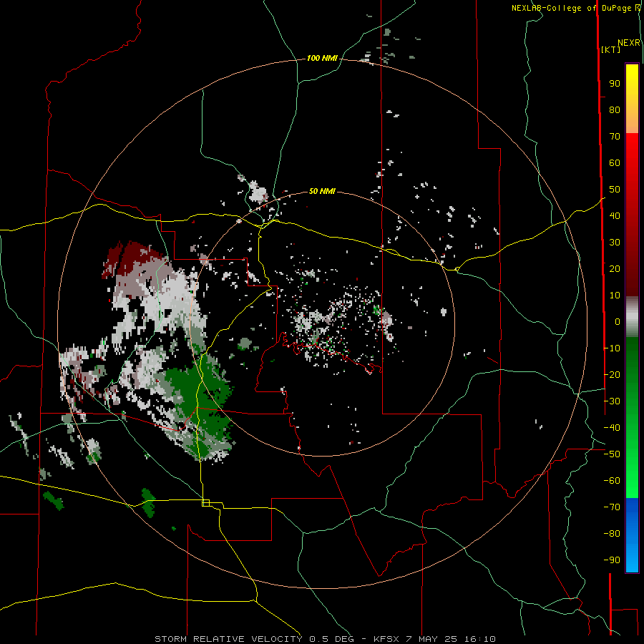Click the 90 value on the velocity scale

[615, 84]
